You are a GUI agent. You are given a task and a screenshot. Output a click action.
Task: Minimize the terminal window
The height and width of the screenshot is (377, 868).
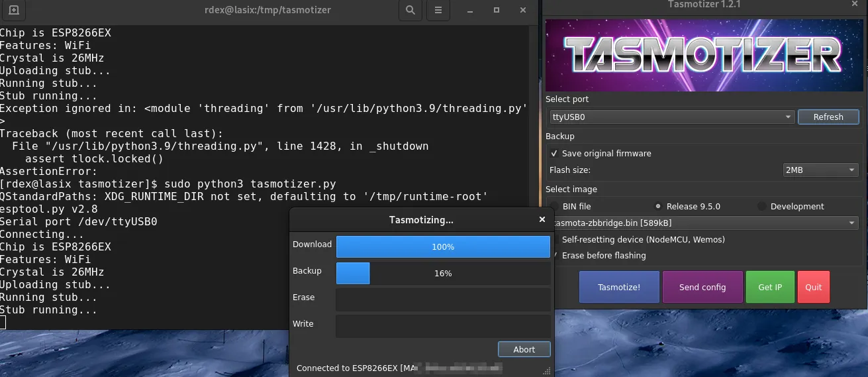(469, 10)
